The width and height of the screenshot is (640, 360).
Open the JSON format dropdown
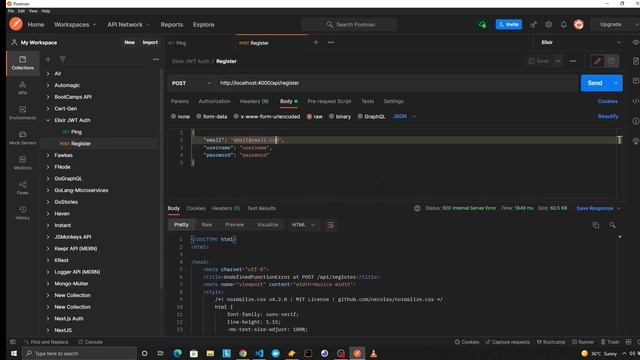pos(404,117)
